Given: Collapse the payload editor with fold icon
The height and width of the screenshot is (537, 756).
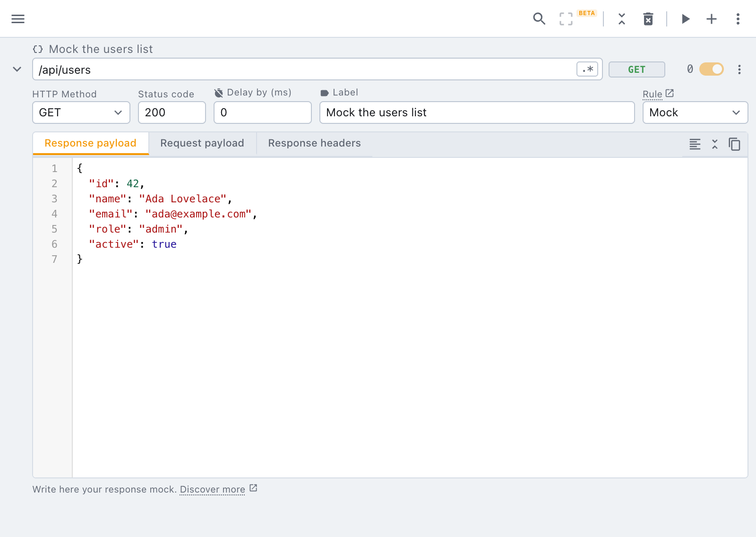Looking at the screenshot, I should coord(715,144).
